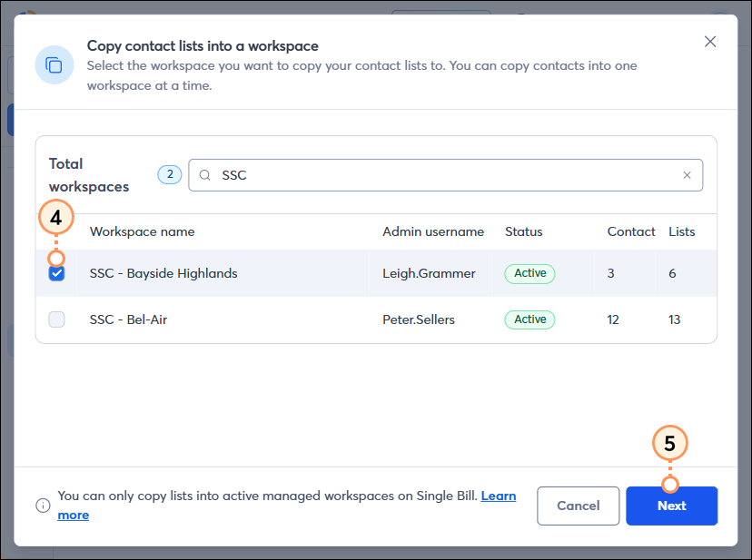Click the Peter.Sellers admin username

419,319
